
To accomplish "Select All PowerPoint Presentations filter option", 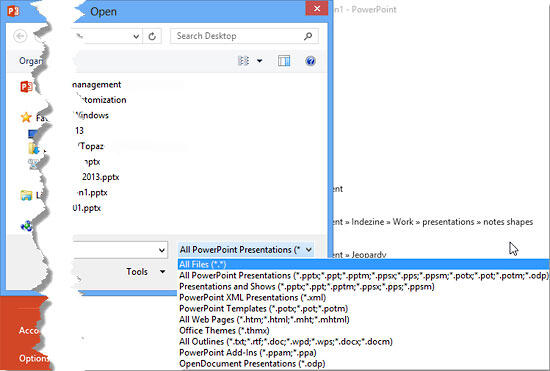I will (363, 276).
